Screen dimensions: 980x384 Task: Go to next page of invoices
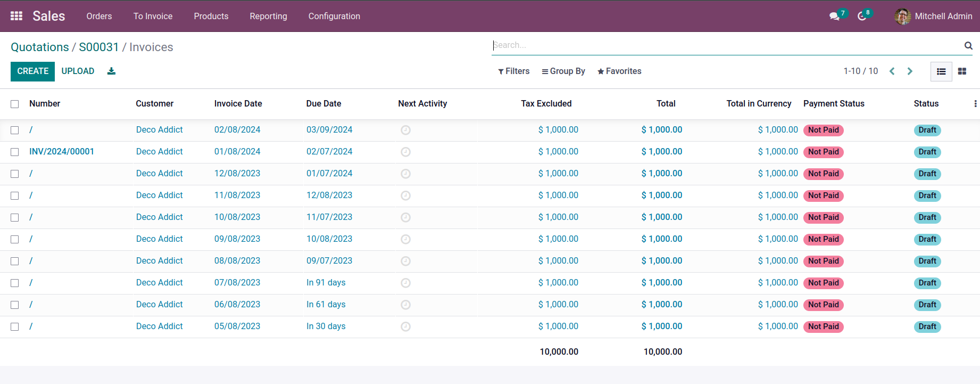[910, 71]
